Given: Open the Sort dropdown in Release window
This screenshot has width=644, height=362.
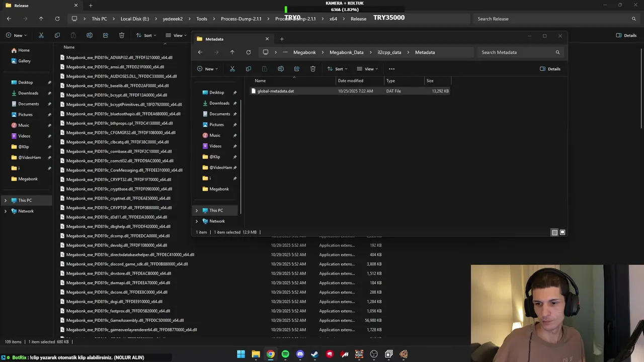Looking at the screenshot, I should coord(146,35).
